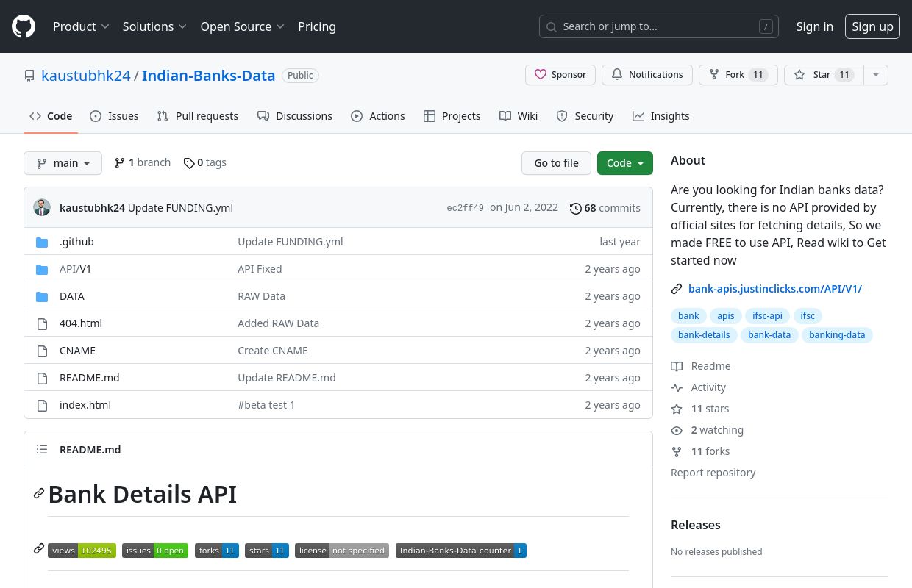Click the commit history clock icon
Screen dimensions: 912x588
pyautogui.click(x=576, y=208)
